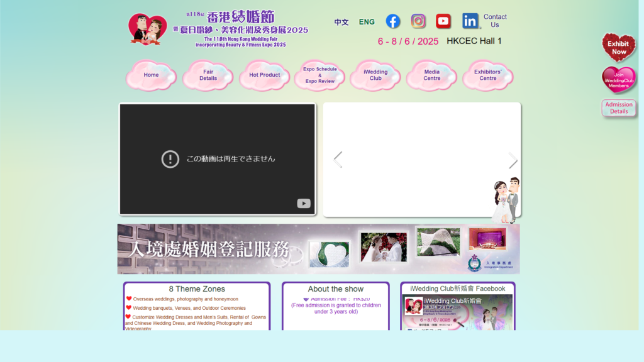644x362 pixels.
Task: Click the video error exclamation icon
Action: click(170, 159)
